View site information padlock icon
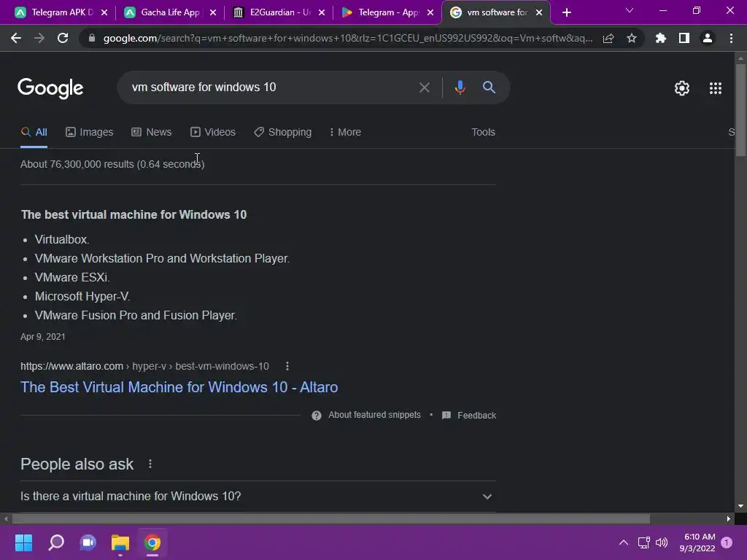Viewport: 747px width, 560px height. [92, 38]
